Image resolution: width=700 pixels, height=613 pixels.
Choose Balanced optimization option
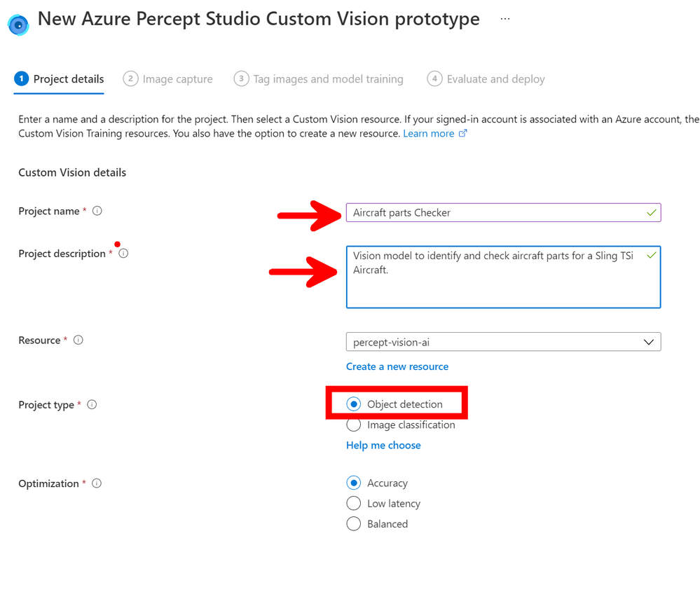(x=354, y=524)
